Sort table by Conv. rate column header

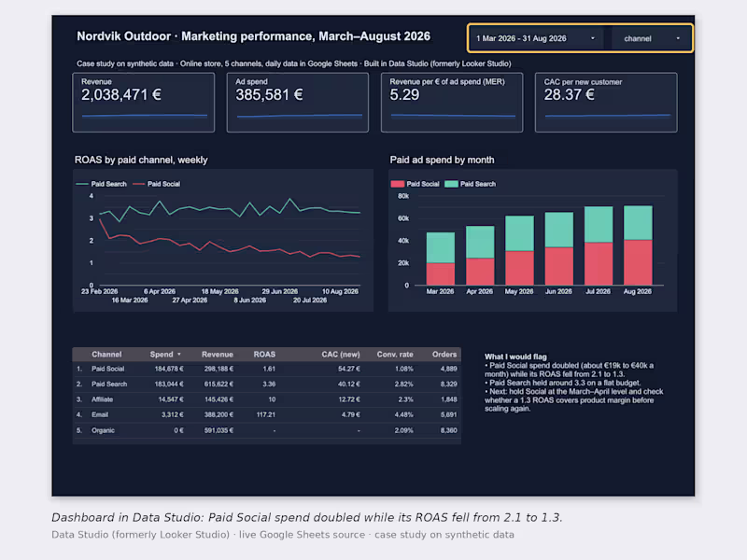click(x=395, y=355)
